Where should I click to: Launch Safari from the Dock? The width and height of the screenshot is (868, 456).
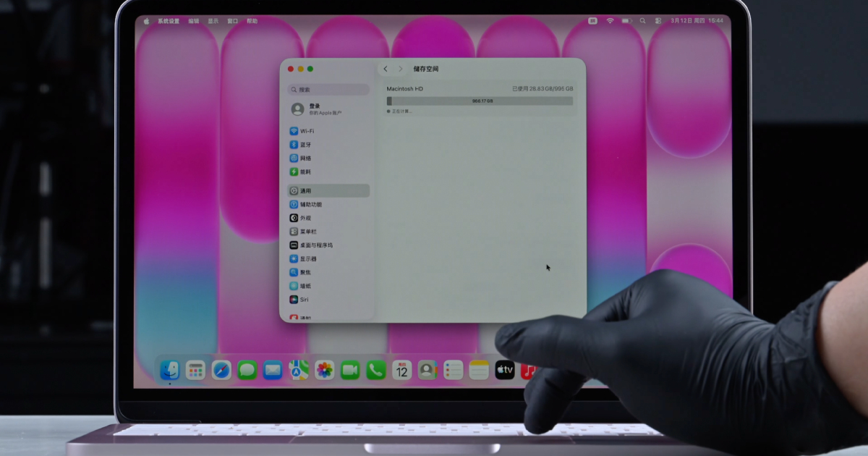[221, 371]
